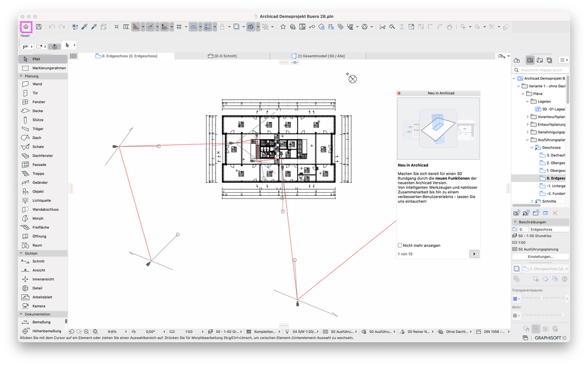Select the Dachfenster tool
This screenshot has height=366, width=588.
click(43, 156)
